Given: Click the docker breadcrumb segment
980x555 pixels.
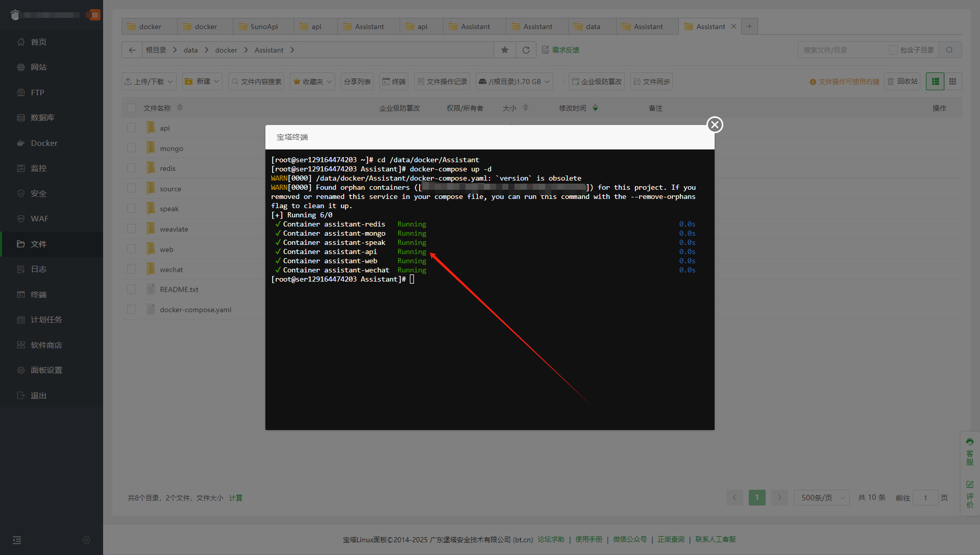Looking at the screenshot, I should click(226, 50).
